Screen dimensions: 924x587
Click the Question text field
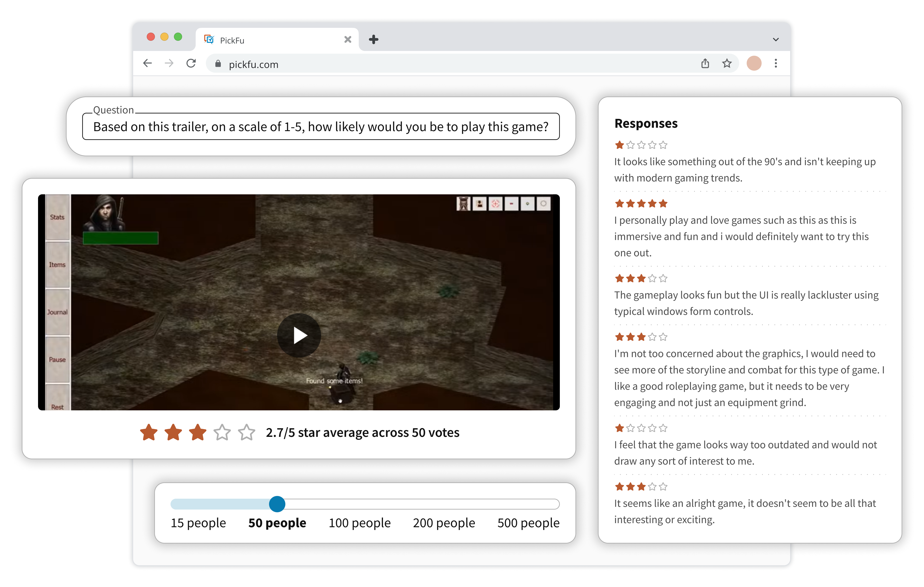[321, 127]
